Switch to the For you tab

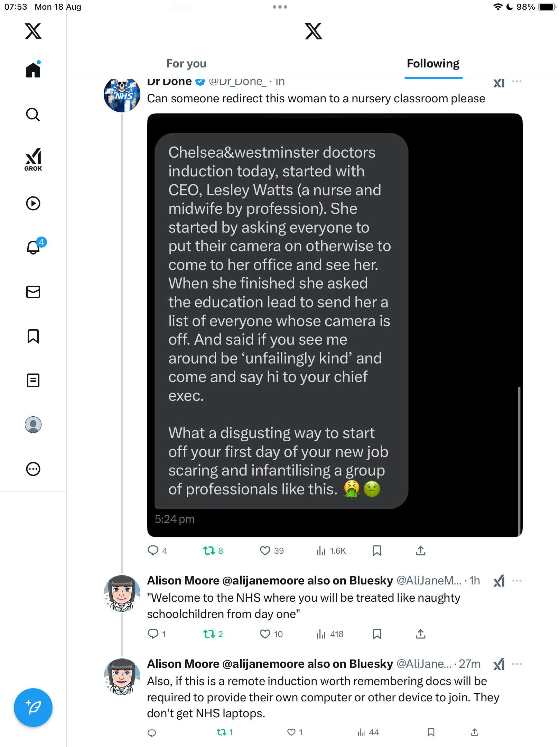186,64
